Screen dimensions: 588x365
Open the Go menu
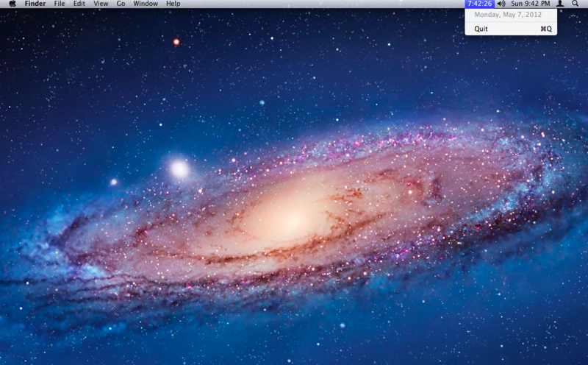pyautogui.click(x=121, y=4)
